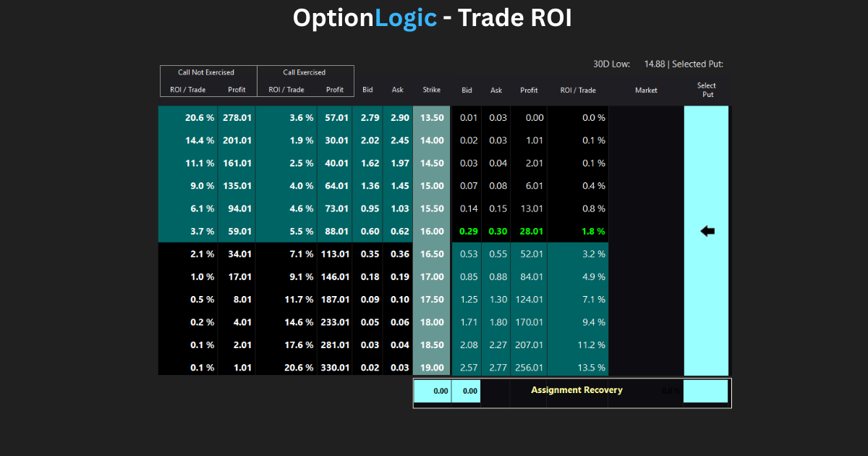
Task: Click the second Assignment Recovery 0.00 field
Action: (x=466, y=391)
